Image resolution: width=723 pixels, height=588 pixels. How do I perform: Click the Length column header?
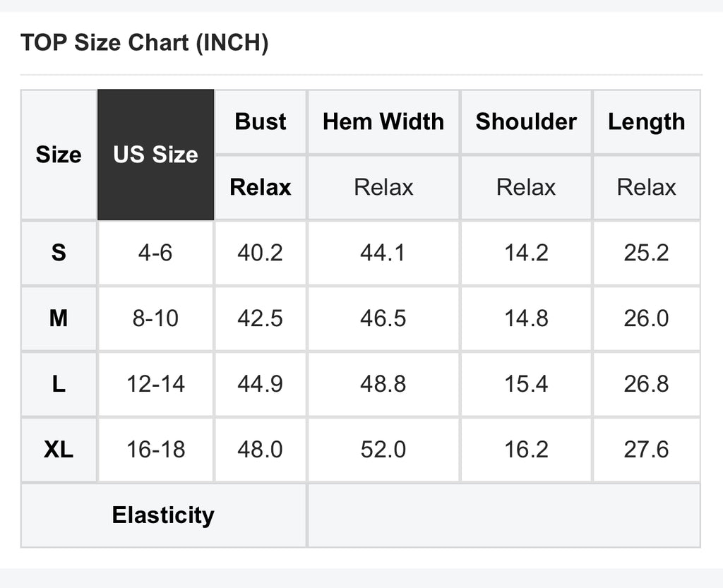coord(647,122)
